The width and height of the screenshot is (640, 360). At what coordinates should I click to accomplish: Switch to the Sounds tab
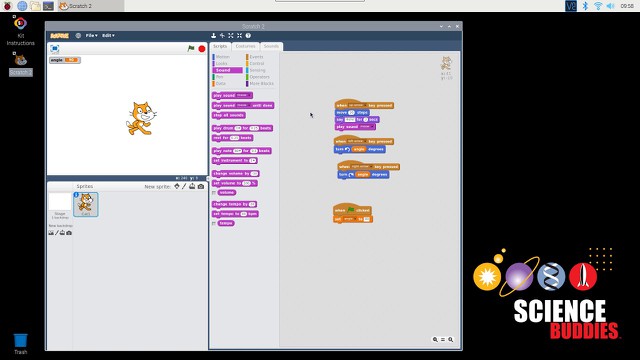point(271,46)
